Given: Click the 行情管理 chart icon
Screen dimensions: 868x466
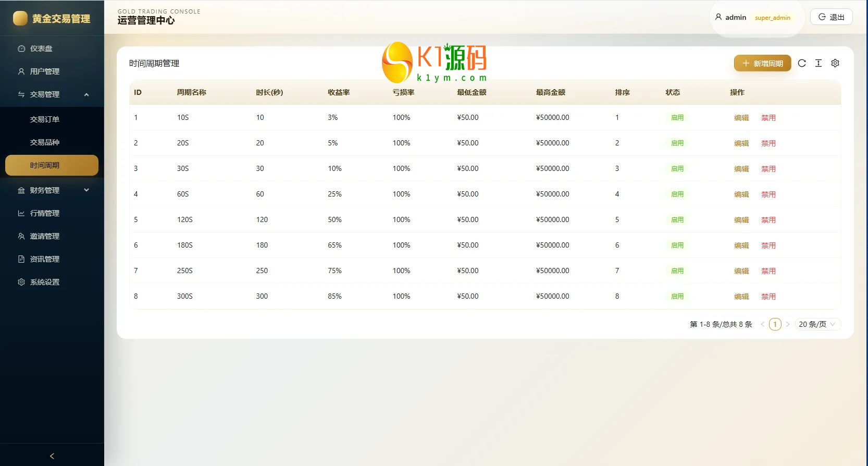Looking at the screenshot, I should 21,213.
